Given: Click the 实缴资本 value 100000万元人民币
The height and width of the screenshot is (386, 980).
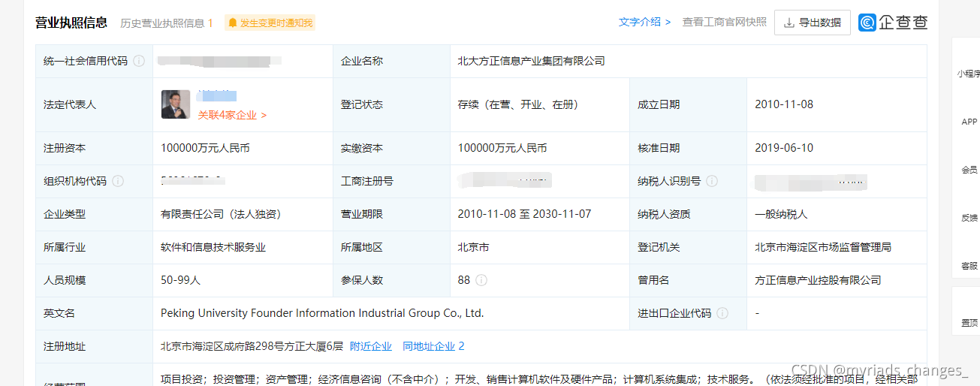Looking at the screenshot, I should click(502, 148).
